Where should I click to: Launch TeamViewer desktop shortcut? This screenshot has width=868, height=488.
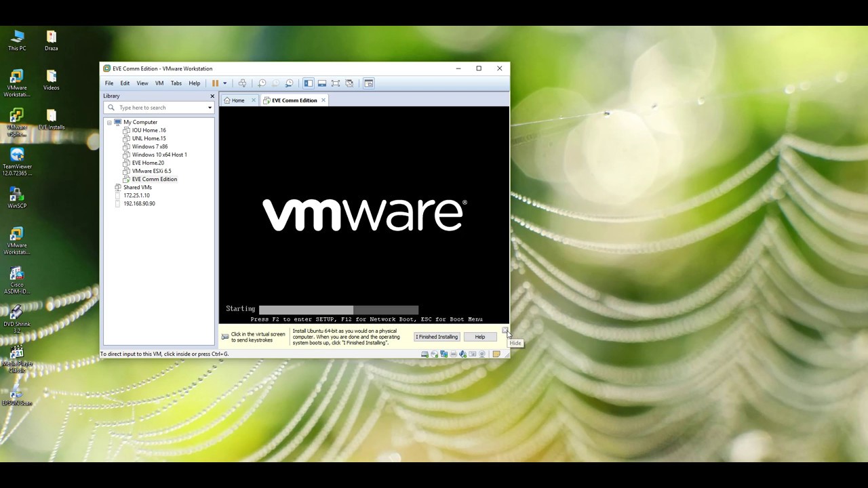17,162
